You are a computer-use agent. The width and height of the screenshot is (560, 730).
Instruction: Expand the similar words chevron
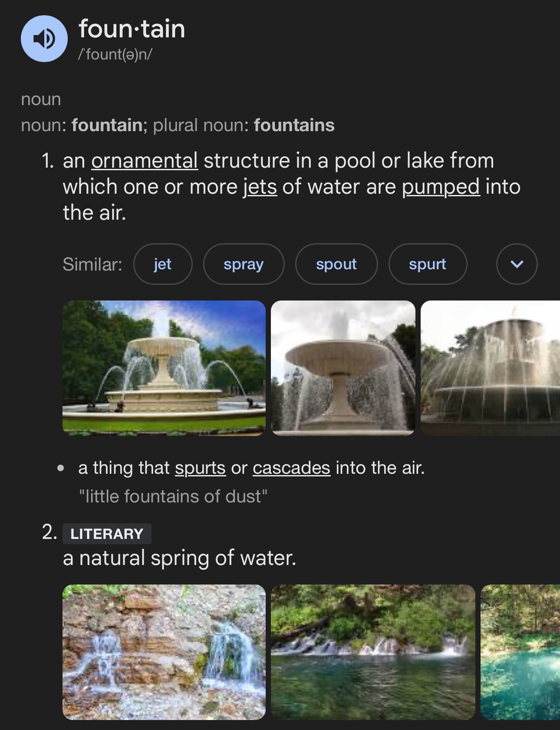pos(517,264)
